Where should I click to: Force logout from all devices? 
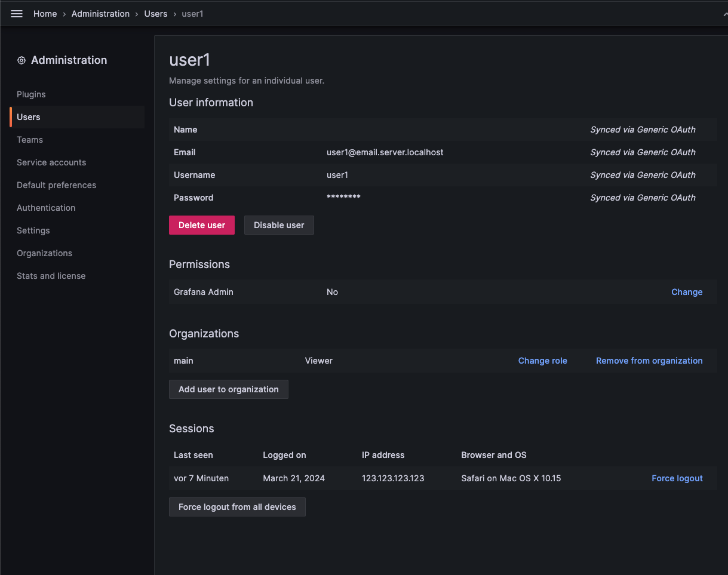tap(237, 507)
